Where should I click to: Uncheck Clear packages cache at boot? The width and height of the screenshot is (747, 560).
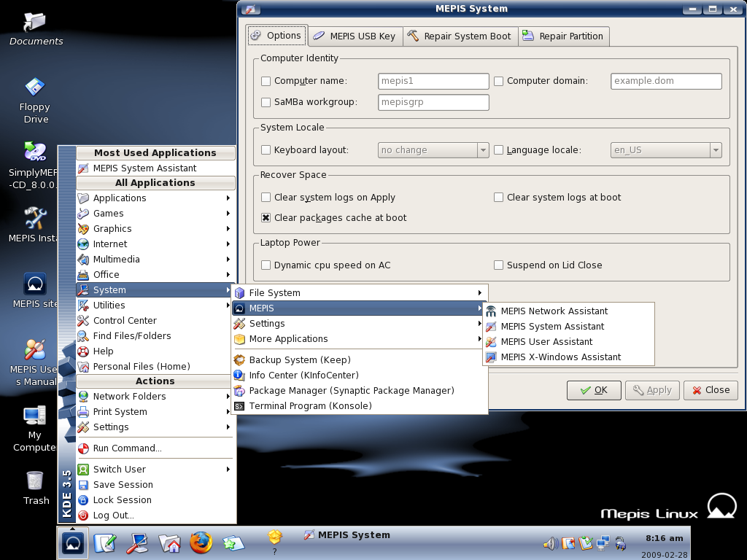pyautogui.click(x=266, y=218)
